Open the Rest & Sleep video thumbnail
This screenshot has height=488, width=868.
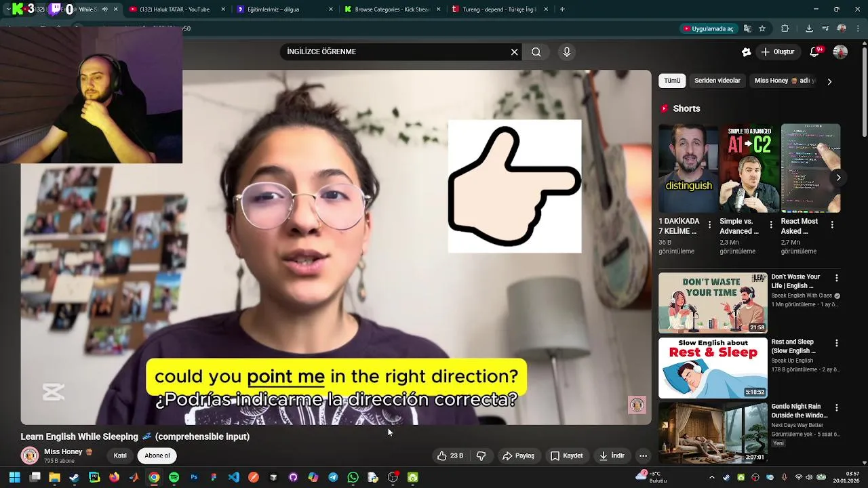click(713, 368)
